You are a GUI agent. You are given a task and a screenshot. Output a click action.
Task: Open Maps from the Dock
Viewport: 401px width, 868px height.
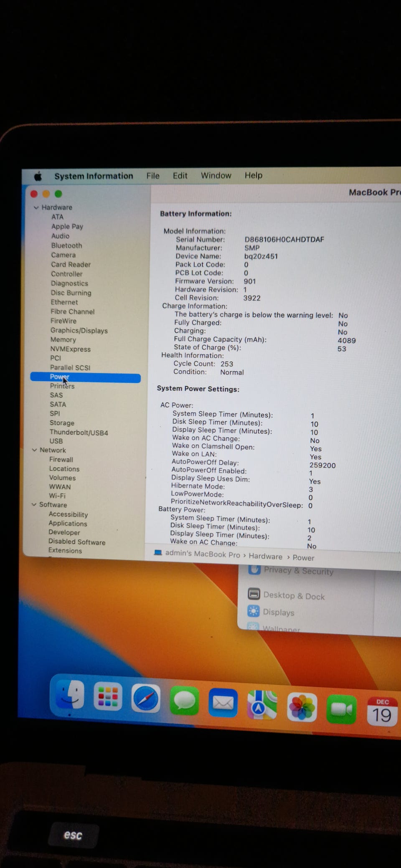[x=262, y=705]
